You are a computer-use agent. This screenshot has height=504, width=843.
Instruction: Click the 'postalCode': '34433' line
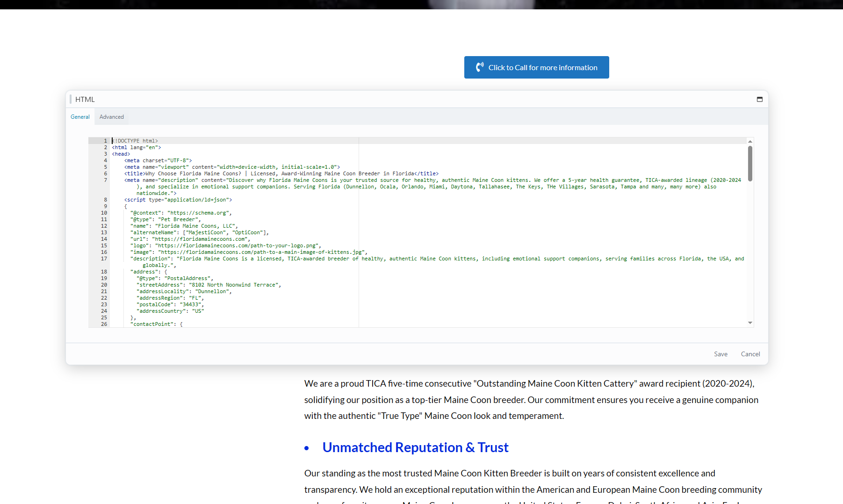170,304
